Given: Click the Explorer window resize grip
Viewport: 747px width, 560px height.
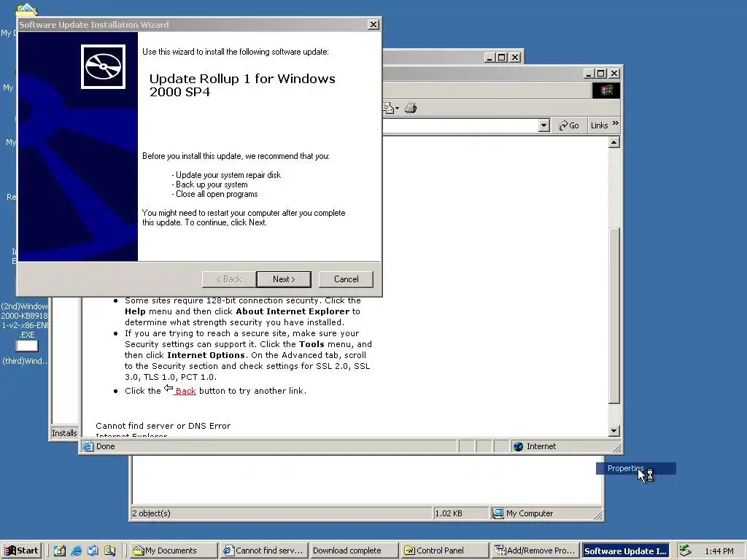Looking at the screenshot, I should pos(598,516).
